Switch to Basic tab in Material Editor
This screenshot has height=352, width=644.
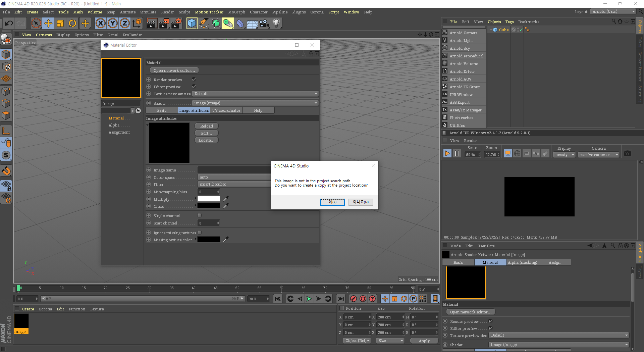162,110
